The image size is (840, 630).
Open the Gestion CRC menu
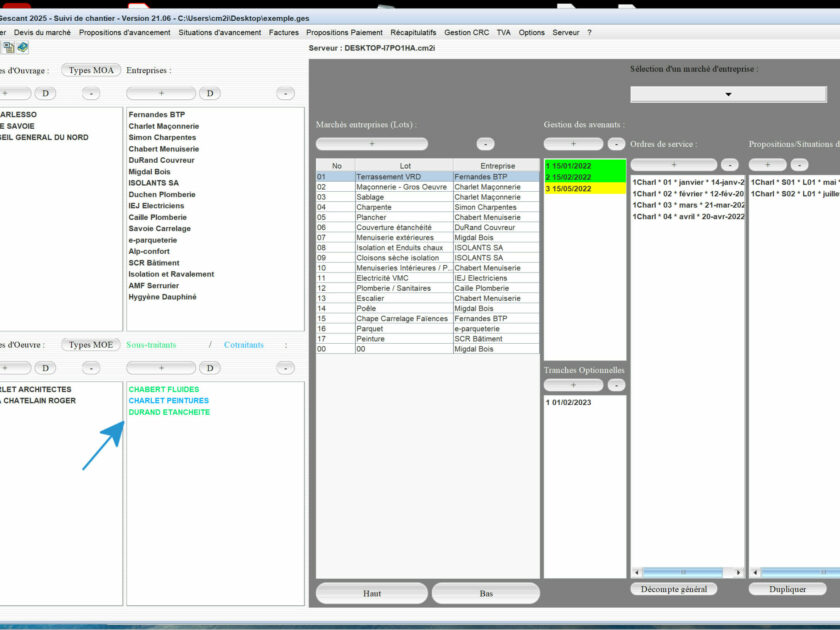[x=467, y=33]
